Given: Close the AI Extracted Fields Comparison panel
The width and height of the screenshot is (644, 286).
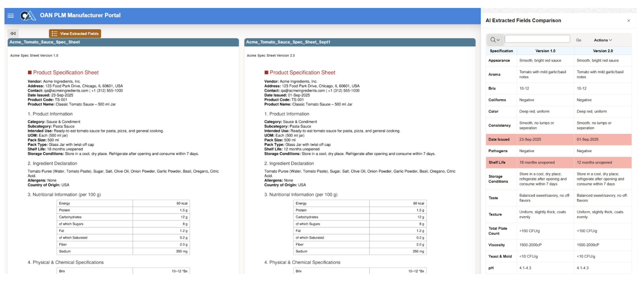Looking at the screenshot, I should click(x=628, y=21).
